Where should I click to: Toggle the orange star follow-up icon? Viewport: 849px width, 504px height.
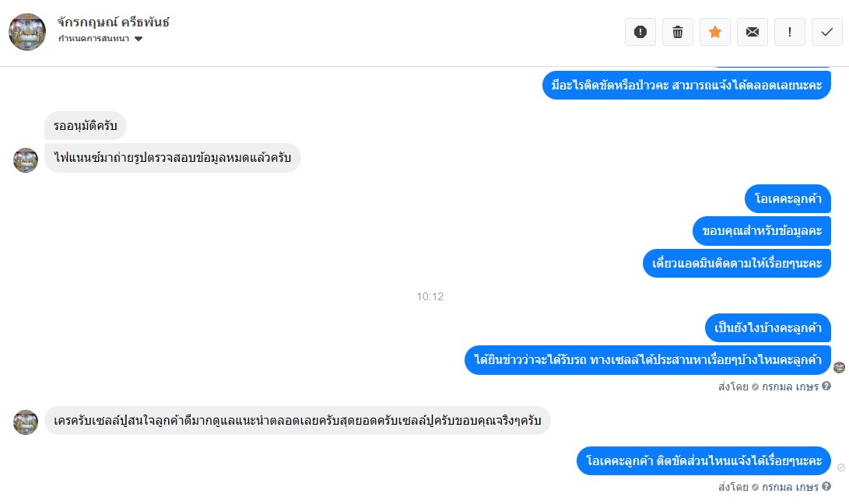tap(714, 32)
